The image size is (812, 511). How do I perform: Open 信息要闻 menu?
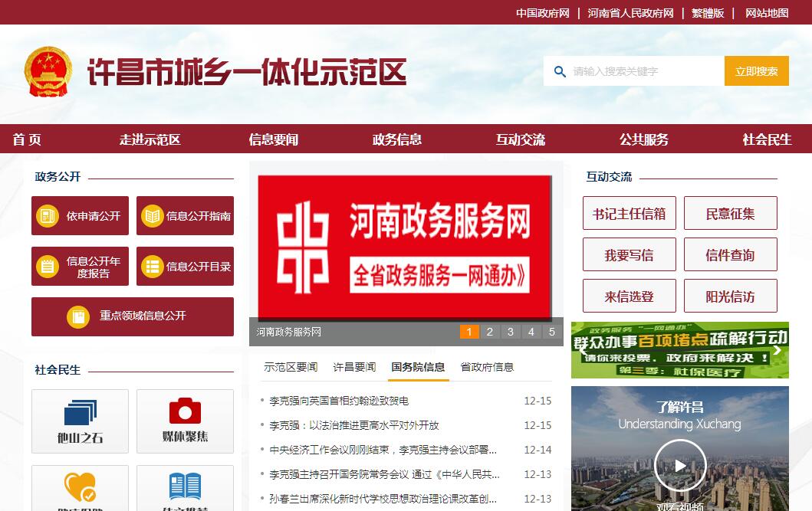click(x=274, y=139)
